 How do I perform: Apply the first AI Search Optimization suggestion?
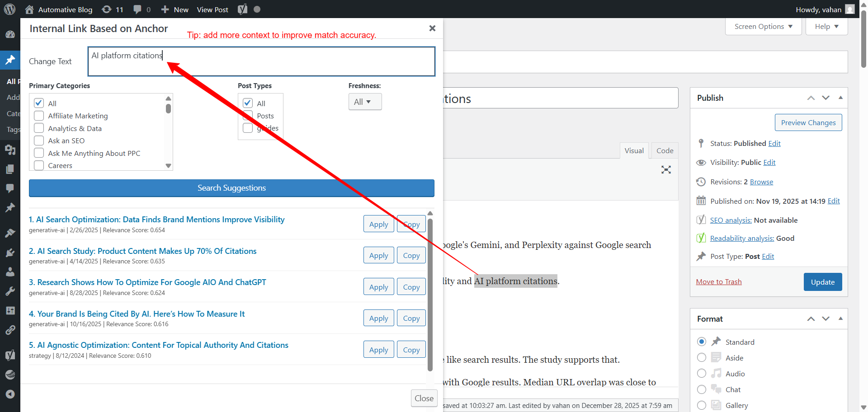tap(378, 224)
